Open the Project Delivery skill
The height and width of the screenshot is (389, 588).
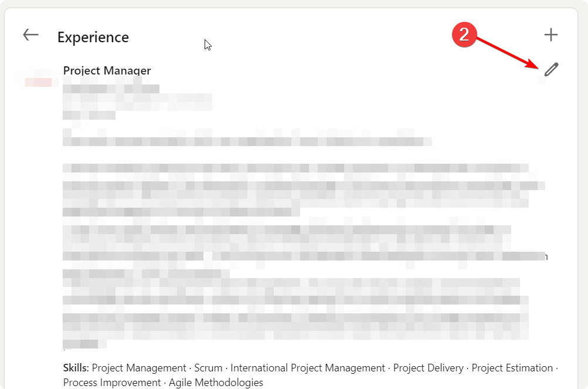click(x=428, y=368)
